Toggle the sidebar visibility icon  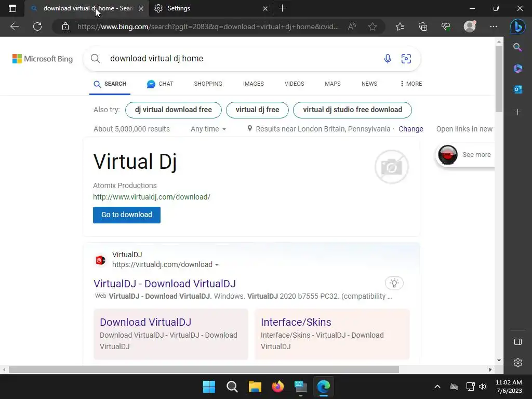click(518, 342)
